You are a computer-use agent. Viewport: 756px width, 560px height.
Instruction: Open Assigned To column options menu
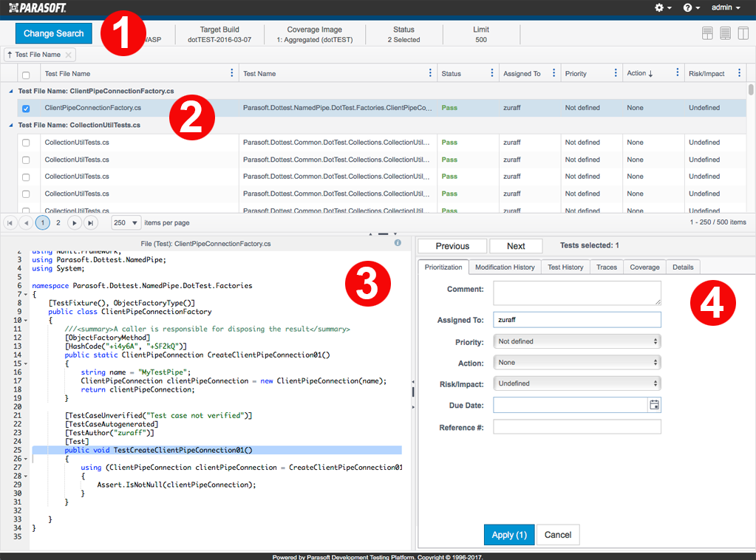554,73
